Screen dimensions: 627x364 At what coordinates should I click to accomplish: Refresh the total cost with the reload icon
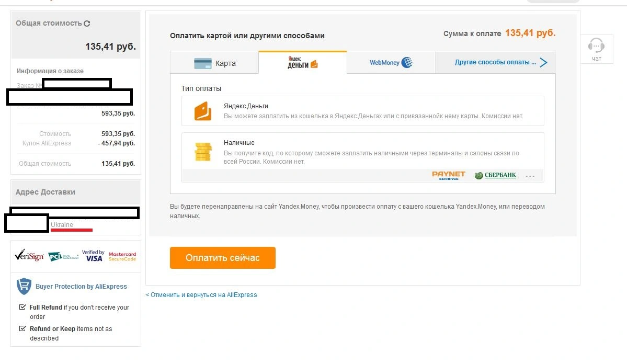[x=87, y=24]
